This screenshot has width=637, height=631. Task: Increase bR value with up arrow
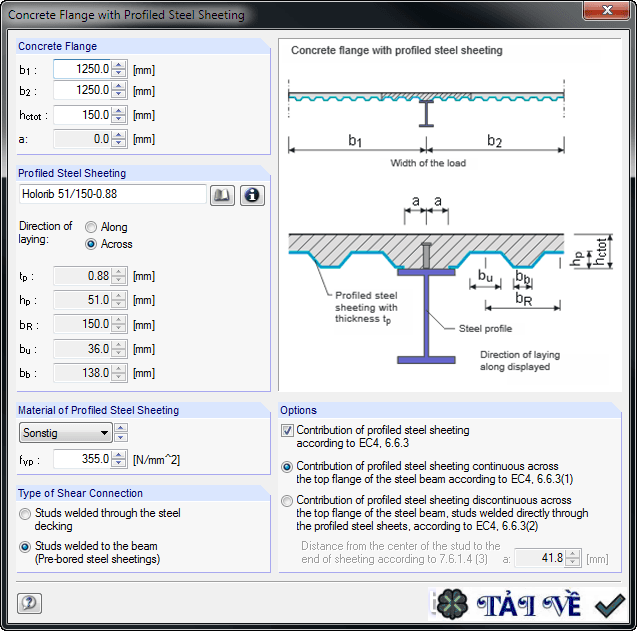point(118,320)
